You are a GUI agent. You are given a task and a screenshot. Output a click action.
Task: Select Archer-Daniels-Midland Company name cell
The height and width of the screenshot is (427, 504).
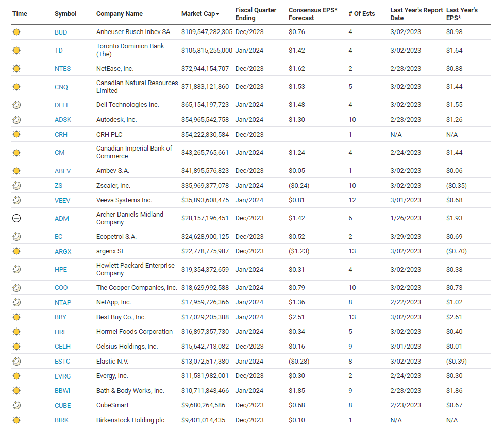pyautogui.click(x=130, y=218)
